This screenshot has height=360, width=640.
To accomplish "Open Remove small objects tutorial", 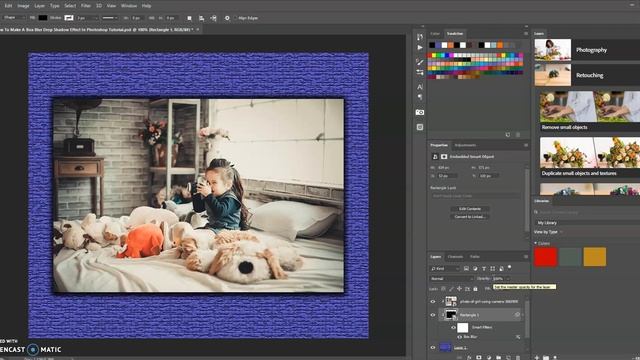I will click(x=590, y=111).
